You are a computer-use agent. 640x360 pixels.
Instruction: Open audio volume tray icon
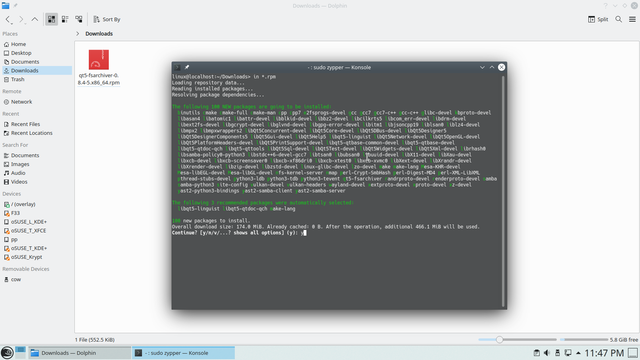click(x=547, y=353)
